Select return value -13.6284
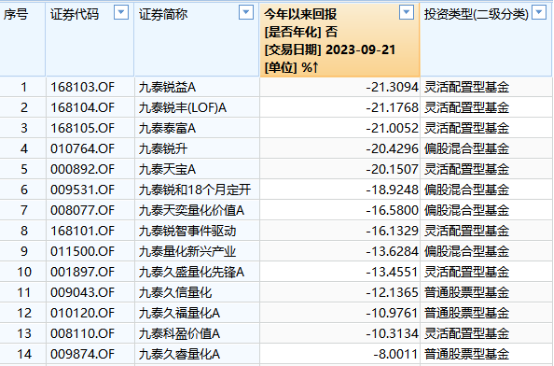This screenshot has height=366, width=554. (x=392, y=252)
